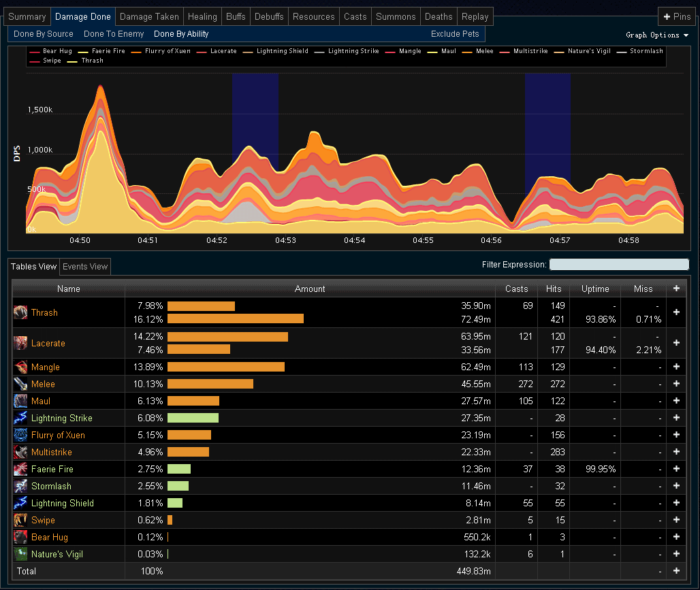Open the Events View tab
Screen dimensions: 700x590
click(85, 267)
